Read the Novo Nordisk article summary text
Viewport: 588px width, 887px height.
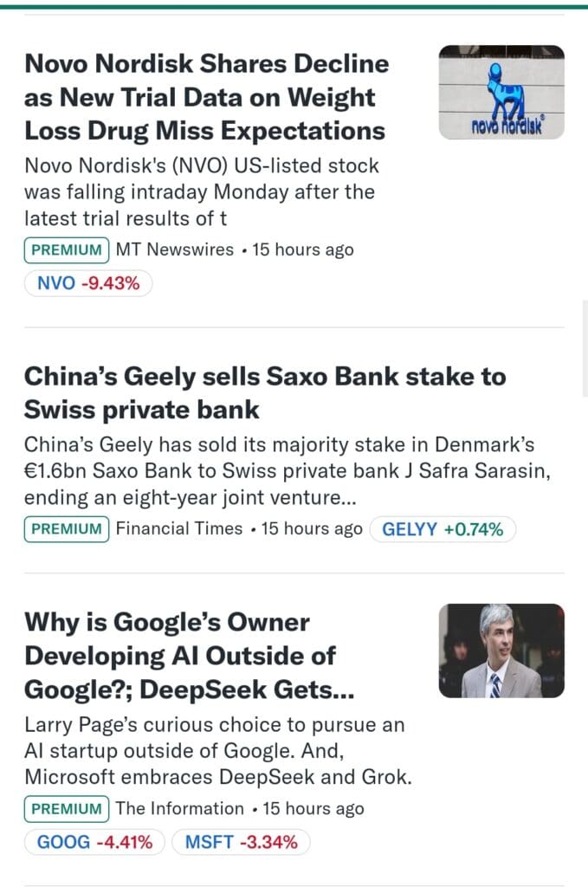coord(202,191)
